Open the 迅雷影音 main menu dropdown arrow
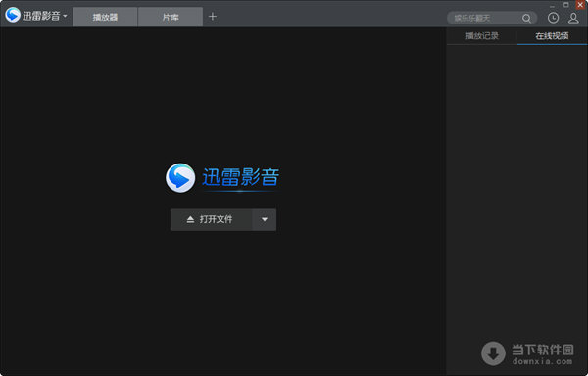Viewport: 588px width, 376px height. coord(65,16)
